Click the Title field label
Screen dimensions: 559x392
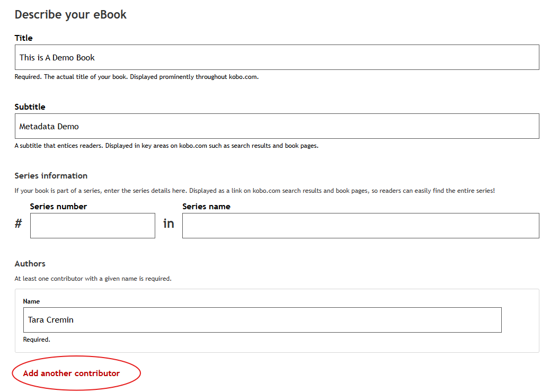click(24, 38)
